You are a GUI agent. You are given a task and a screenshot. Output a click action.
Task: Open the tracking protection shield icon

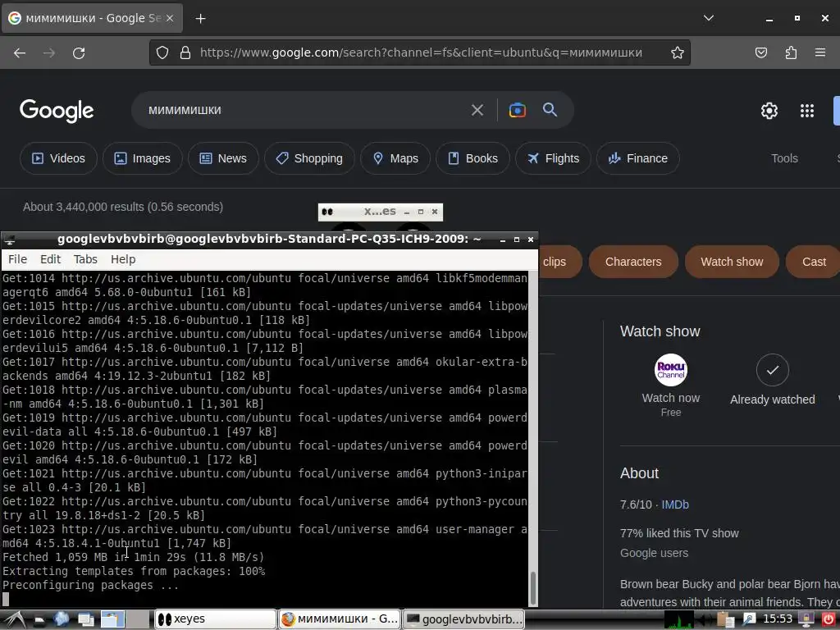coord(162,52)
